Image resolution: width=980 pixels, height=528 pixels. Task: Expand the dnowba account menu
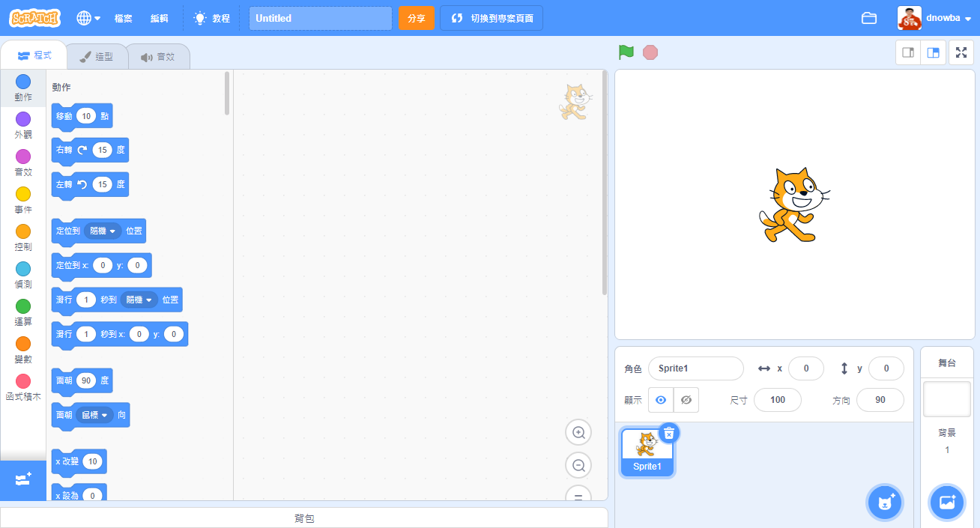935,18
